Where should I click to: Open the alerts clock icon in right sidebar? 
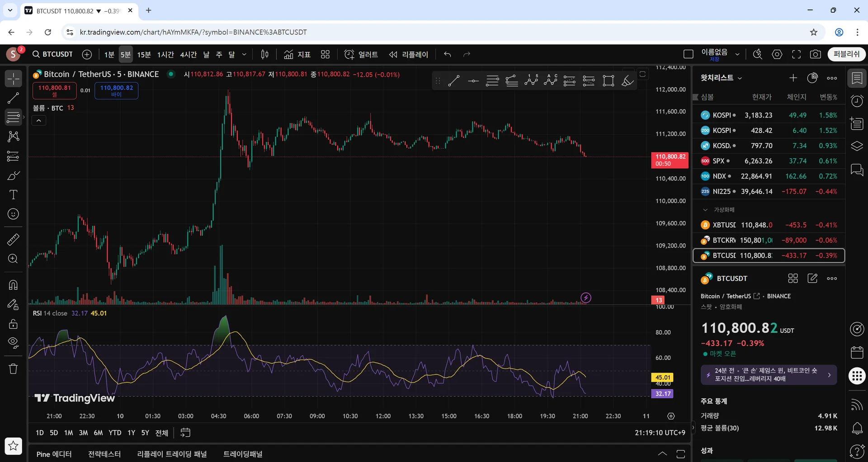click(x=857, y=101)
